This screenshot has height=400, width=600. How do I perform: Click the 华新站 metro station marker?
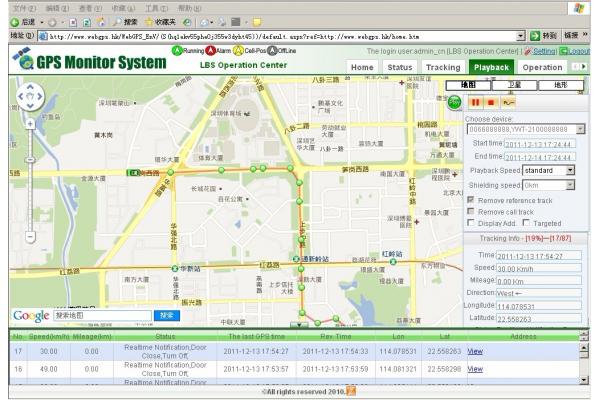174,268
